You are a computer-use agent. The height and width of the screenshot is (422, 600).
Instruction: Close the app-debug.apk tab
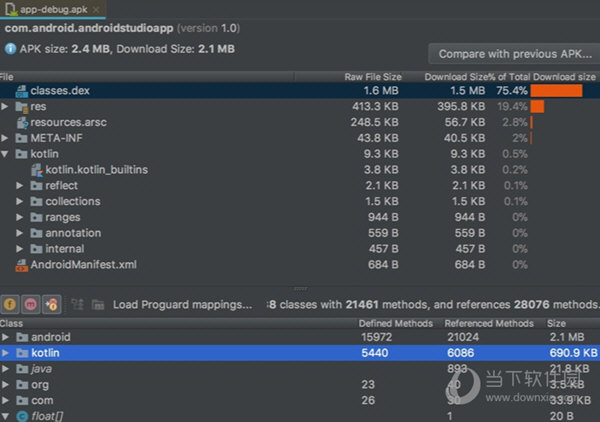click(96, 10)
